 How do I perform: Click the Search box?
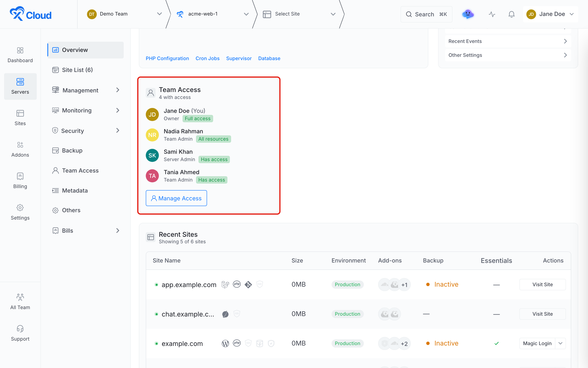pos(426,14)
